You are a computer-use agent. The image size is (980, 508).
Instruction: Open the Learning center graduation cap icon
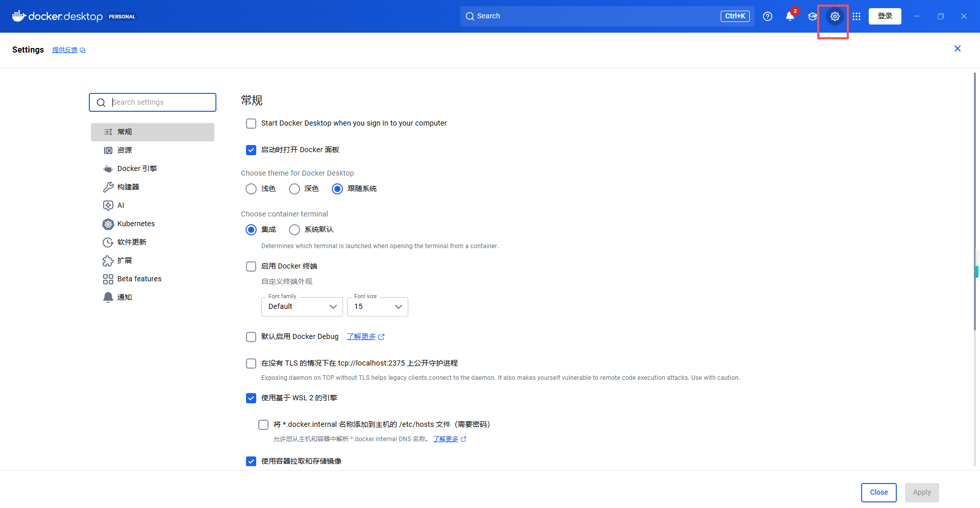pos(813,16)
